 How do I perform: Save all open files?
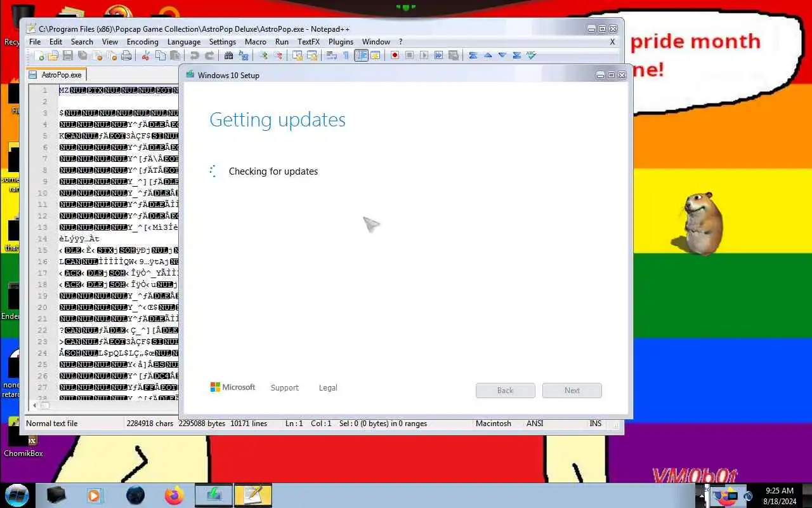tap(82, 55)
